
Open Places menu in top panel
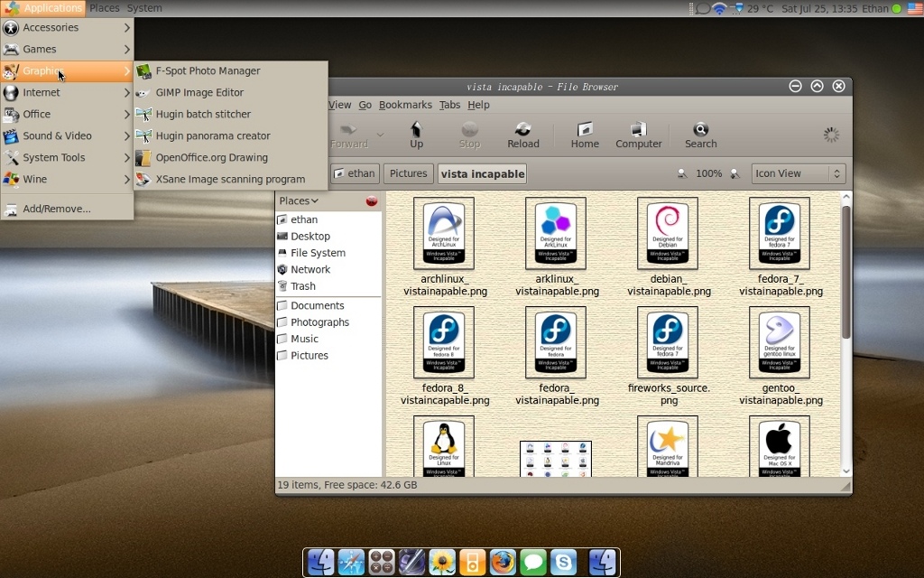tap(105, 8)
